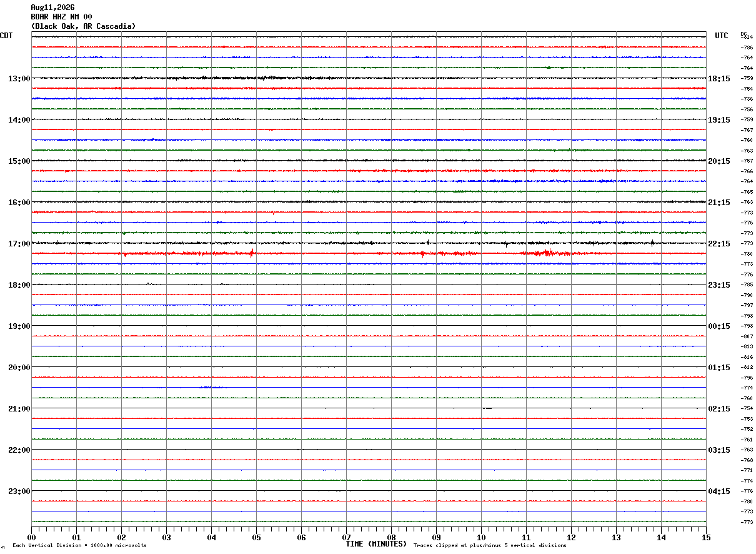Click the 13:00 CDT time label
Image resolution: width=756 pixels, height=554 pixels.
pyautogui.click(x=19, y=79)
